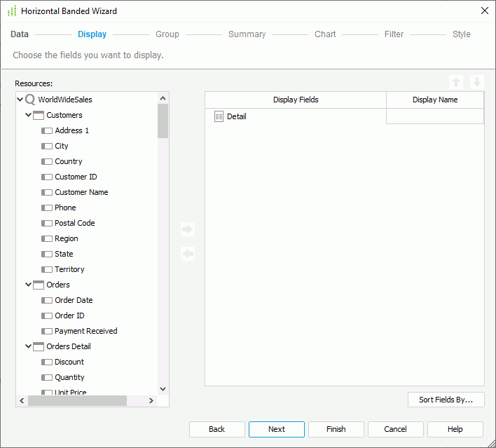Click the WorldWideSales query icon
Image resolution: width=496 pixels, height=448 pixels.
(x=30, y=100)
